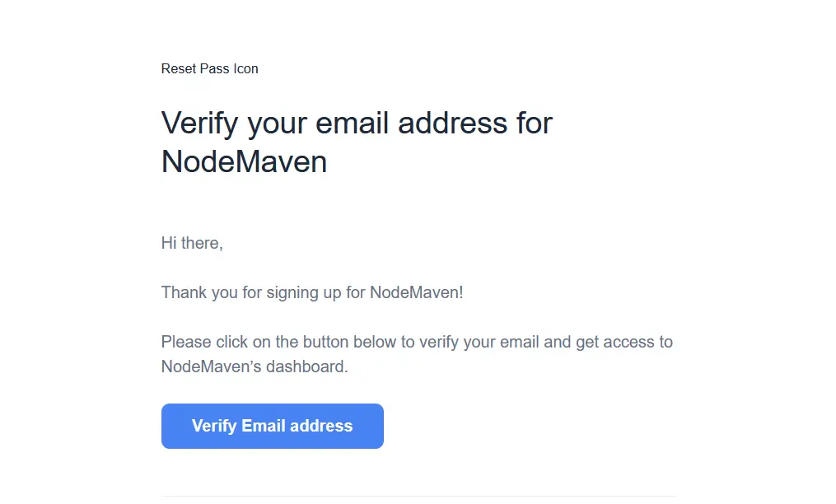Click the word NodeMaven in the heading
This screenshot has width=836, height=504.
[244, 161]
